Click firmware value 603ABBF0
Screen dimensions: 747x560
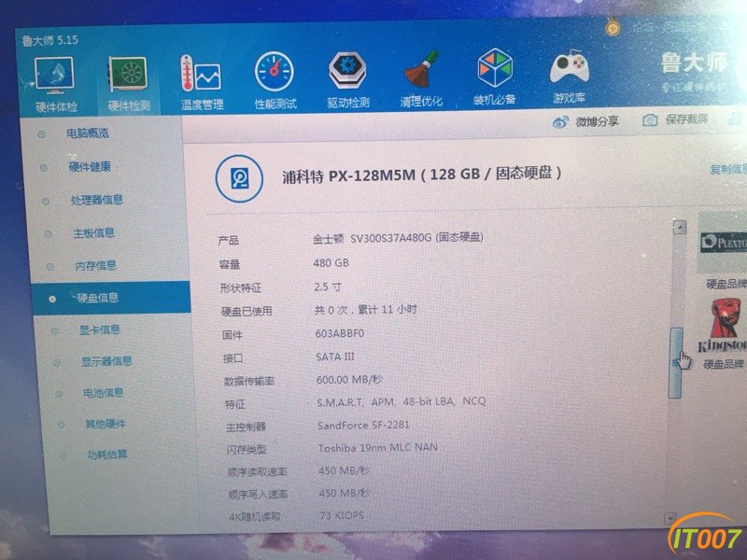(340, 333)
